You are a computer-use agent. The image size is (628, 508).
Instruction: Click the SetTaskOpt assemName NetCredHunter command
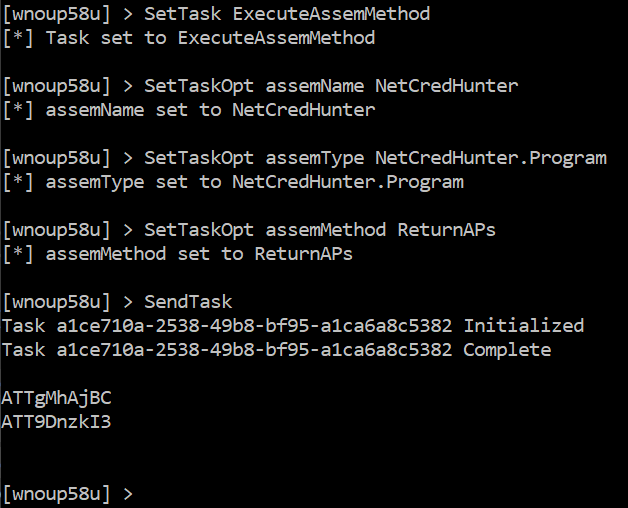[x=331, y=86]
